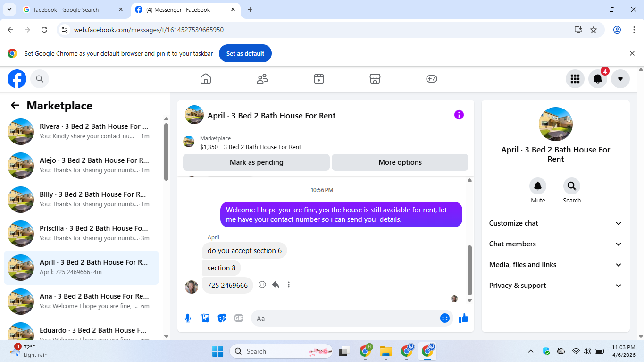Expand Customize chat section
The height and width of the screenshot is (362, 644).
point(555,223)
